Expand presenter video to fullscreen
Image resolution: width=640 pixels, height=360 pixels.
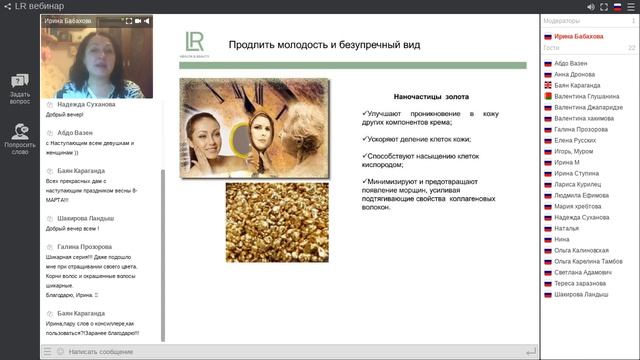tap(129, 21)
